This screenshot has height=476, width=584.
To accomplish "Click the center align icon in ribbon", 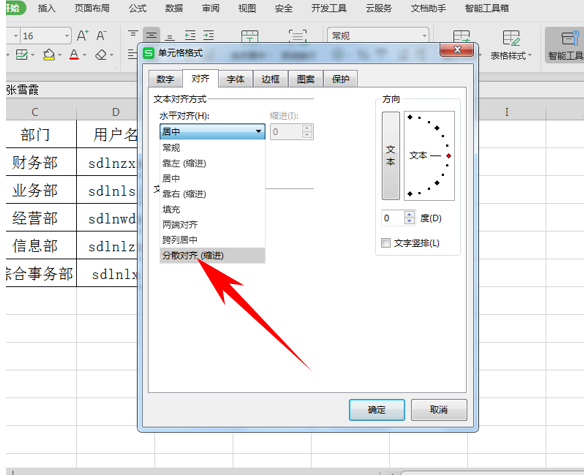I will 151,35.
